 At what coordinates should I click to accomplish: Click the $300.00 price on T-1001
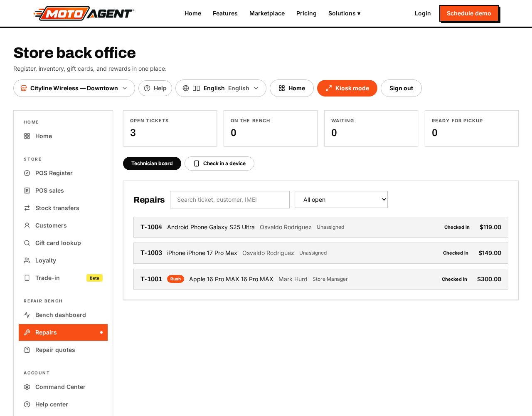[x=489, y=279]
